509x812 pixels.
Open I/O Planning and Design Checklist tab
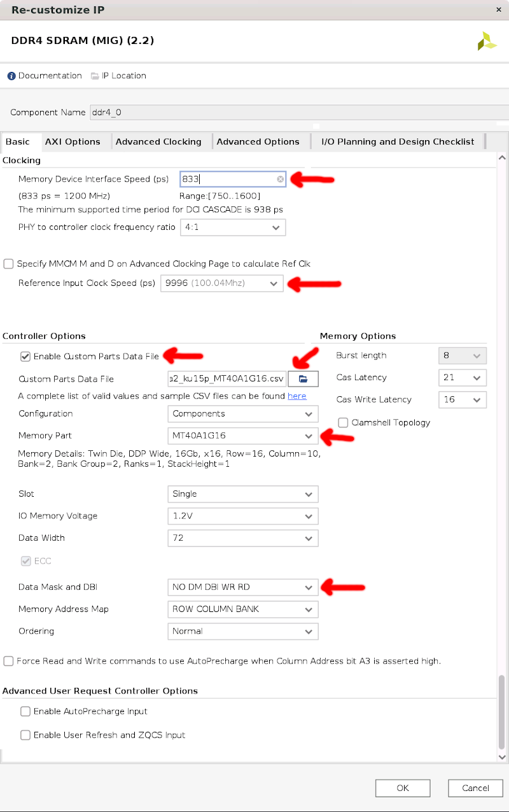(x=398, y=142)
